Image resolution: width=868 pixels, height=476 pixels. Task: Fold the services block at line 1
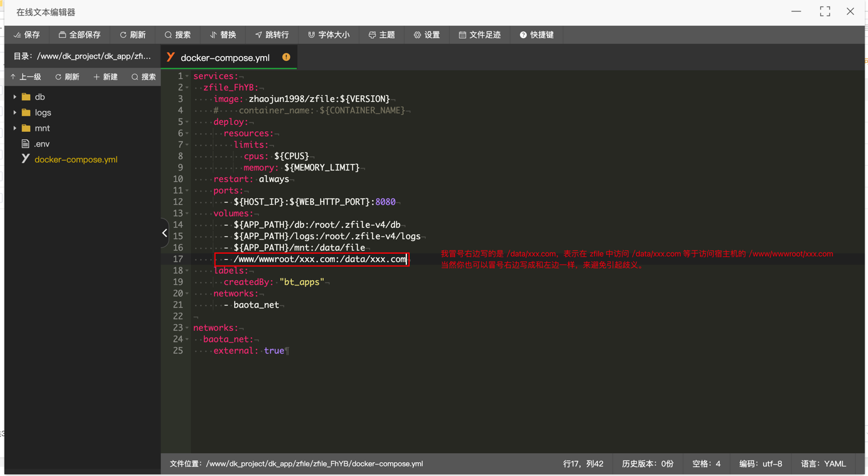pos(187,77)
